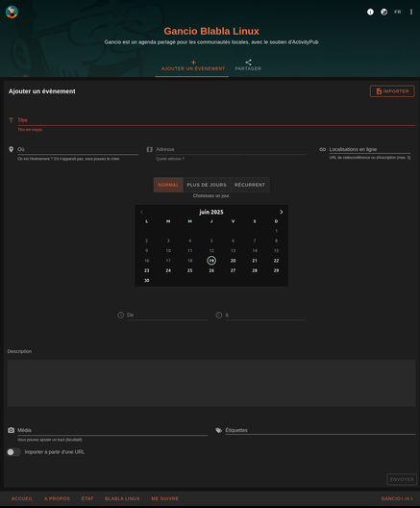Open the De start time dropdown

click(167, 315)
